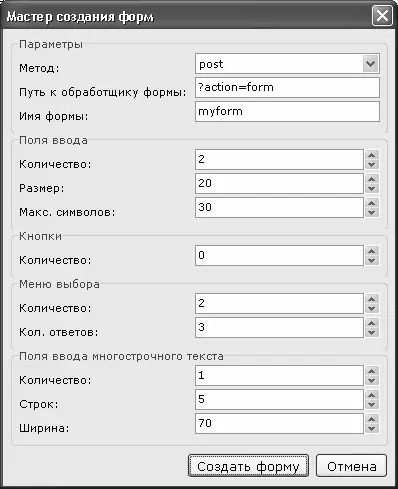Click the Количество field in Поля ввода
The image size is (398, 489).
(279, 160)
